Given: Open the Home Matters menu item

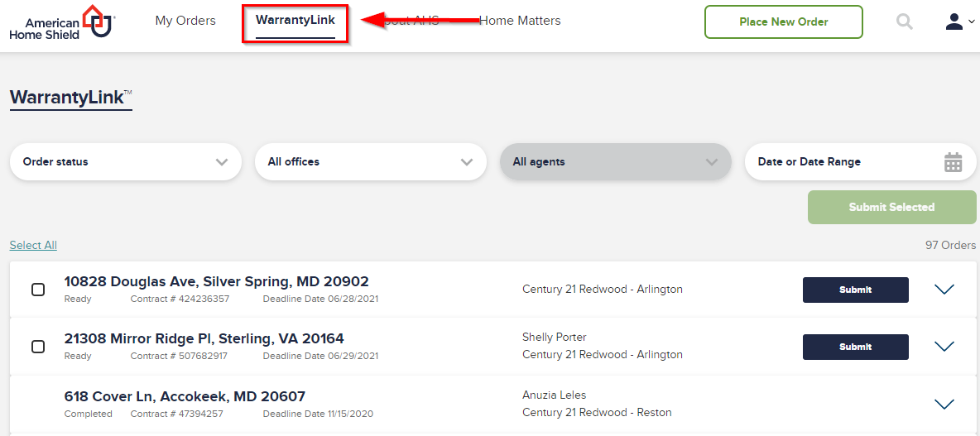Looking at the screenshot, I should (x=520, y=21).
